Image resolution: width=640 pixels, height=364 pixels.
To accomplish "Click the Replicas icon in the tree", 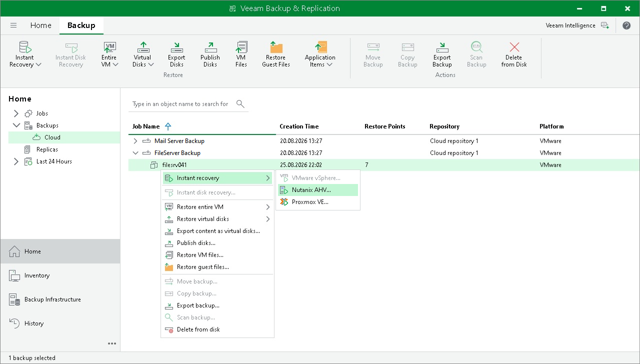I will [28, 149].
